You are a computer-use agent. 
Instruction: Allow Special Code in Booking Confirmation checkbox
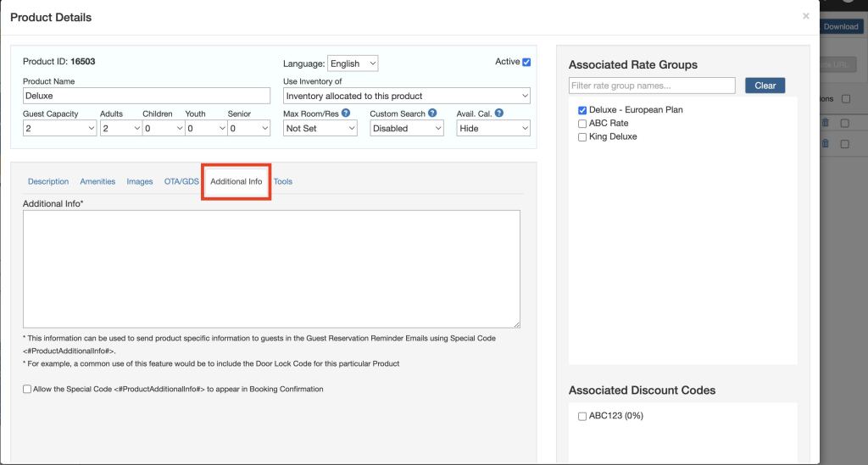tap(27, 390)
